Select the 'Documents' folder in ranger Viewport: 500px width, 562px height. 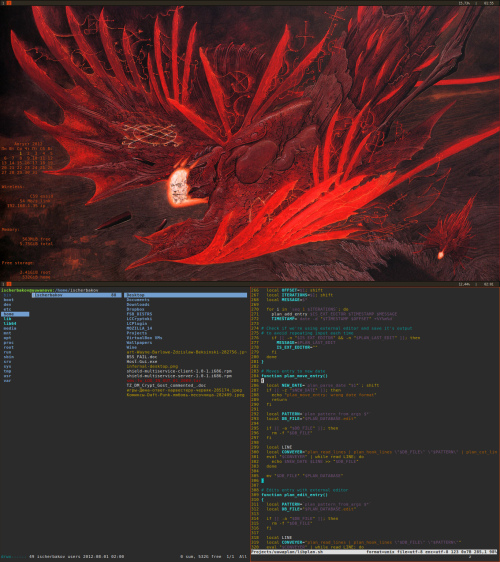[138, 300]
